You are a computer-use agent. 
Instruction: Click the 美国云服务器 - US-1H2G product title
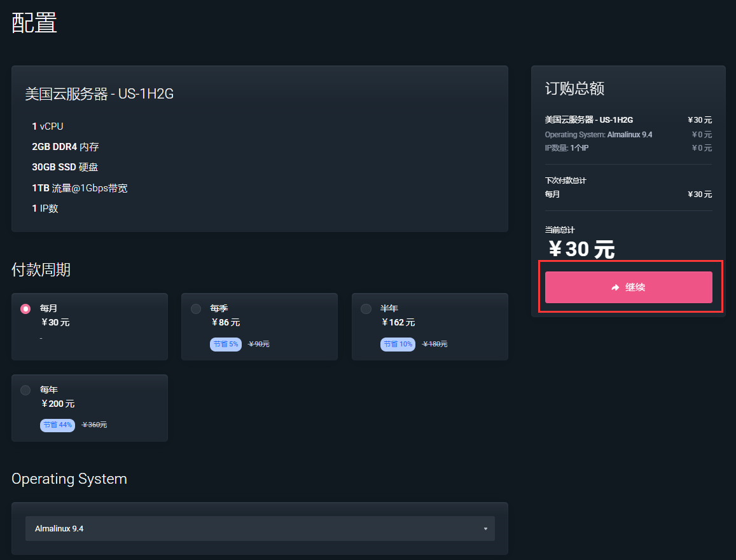pos(99,94)
